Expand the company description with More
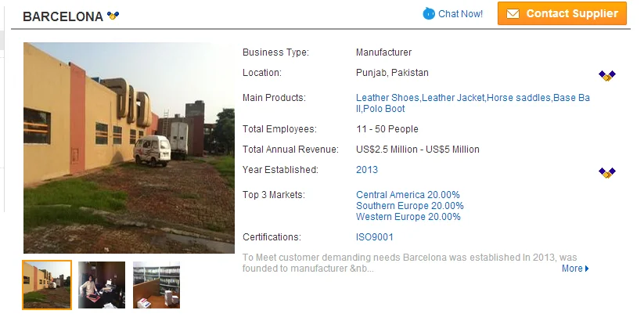This screenshot has width=644, height=321. pos(574,269)
